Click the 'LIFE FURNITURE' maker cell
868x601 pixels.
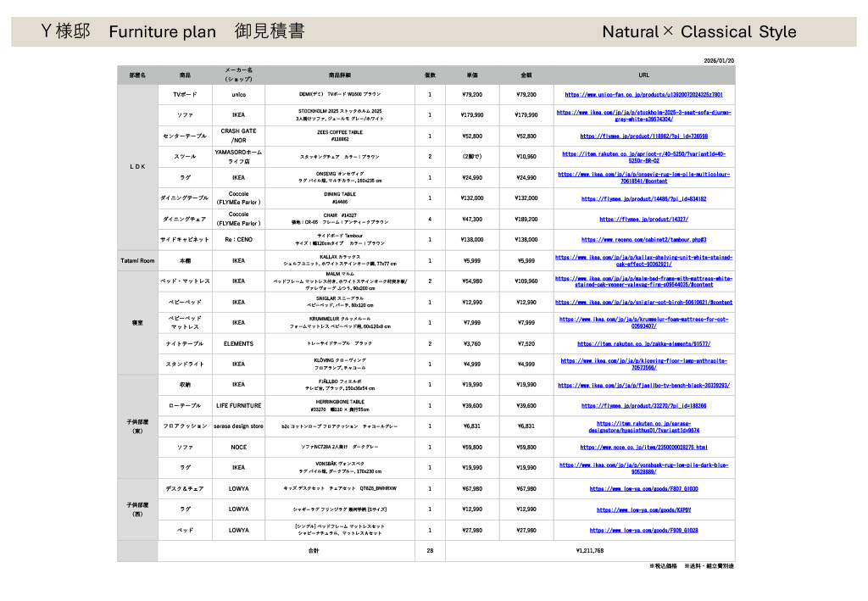(238, 406)
